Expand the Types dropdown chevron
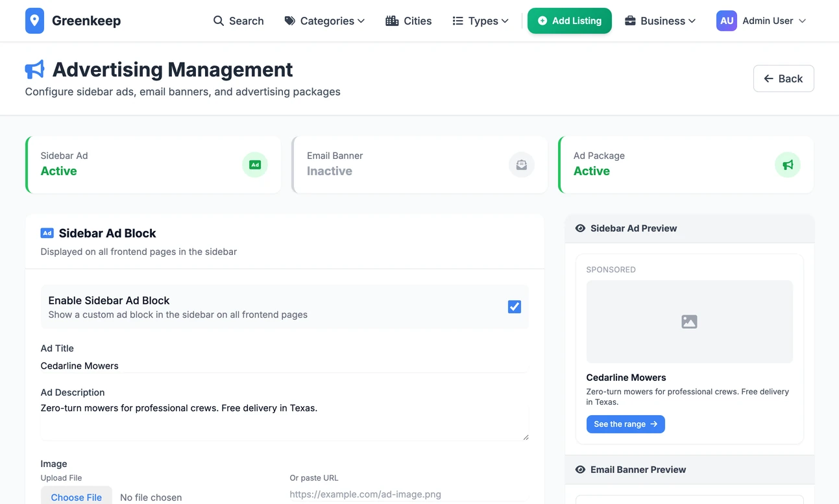This screenshot has width=839, height=504. click(x=505, y=21)
